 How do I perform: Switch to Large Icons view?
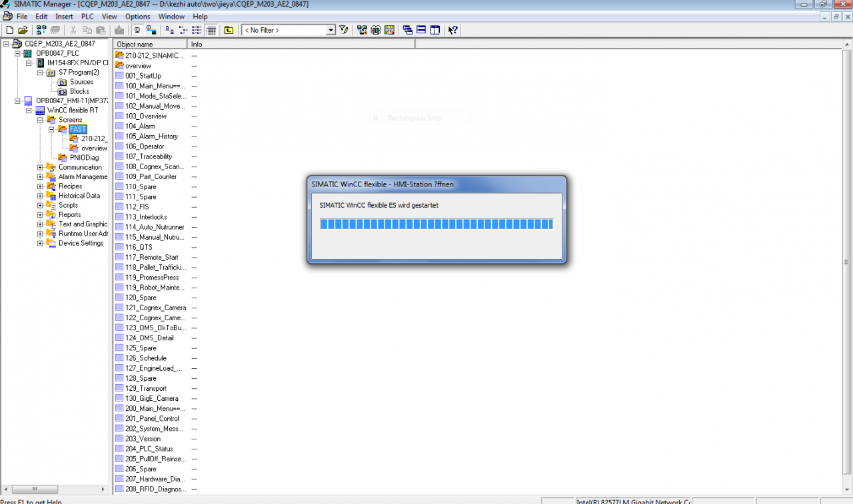pos(169,30)
